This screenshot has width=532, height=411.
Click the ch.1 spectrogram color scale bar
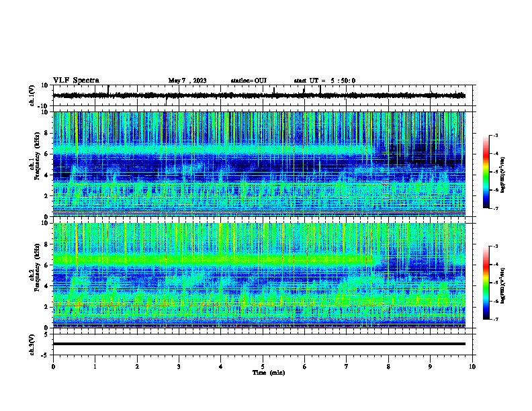[486, 172]
